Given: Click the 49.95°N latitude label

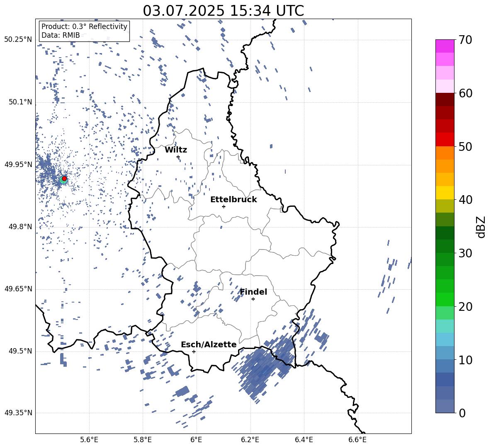Looking at the screenshot, I should click(18, 164).
